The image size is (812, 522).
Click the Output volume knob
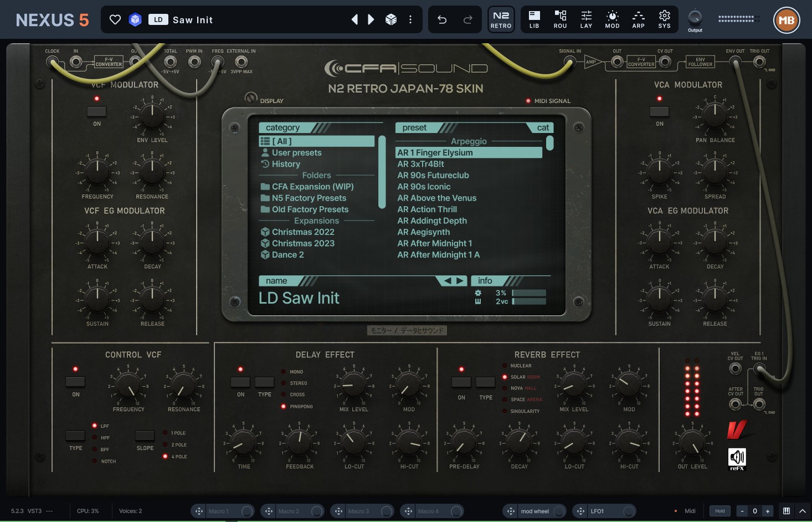[695, 17]
